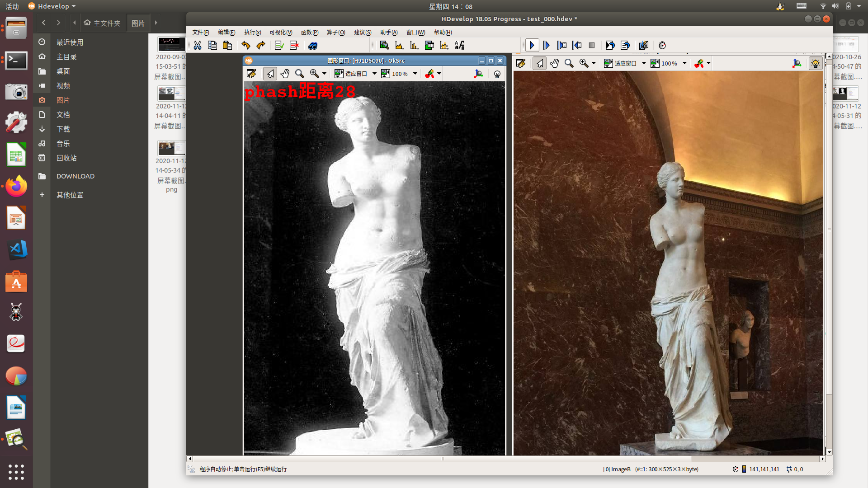This screenshot has width=868, height=488.
Task: Open the 文件(F) menu
Action: [x=201, y=32]
